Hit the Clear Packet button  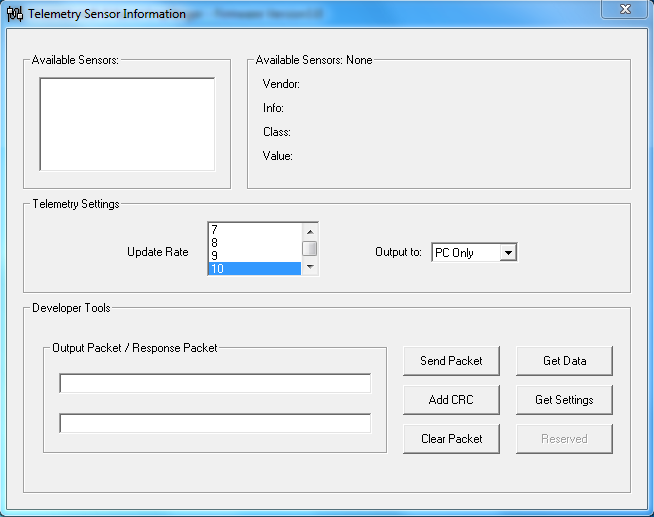pyautogui.click(x=451, y=439)
